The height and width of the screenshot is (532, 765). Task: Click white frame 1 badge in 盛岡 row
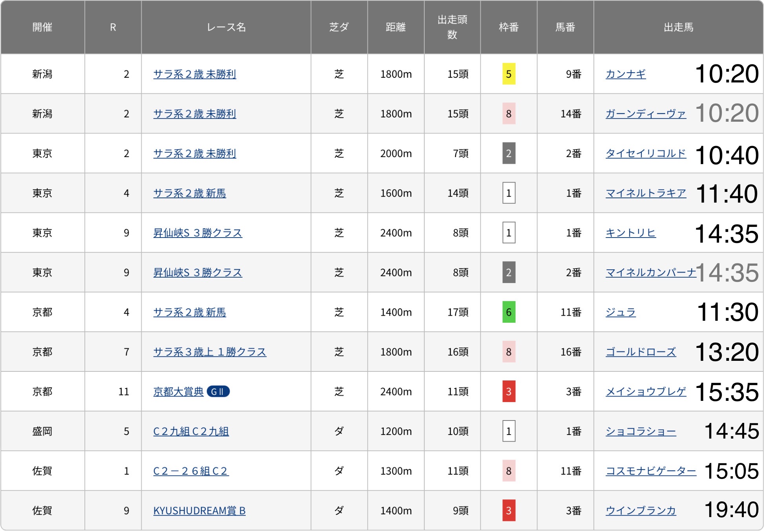[509, 431]
